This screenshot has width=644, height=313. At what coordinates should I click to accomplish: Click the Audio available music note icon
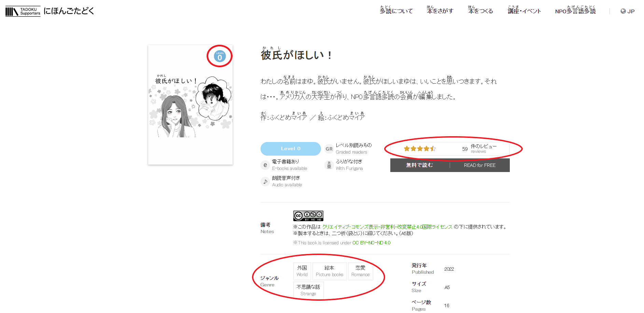tap(265, 182)
